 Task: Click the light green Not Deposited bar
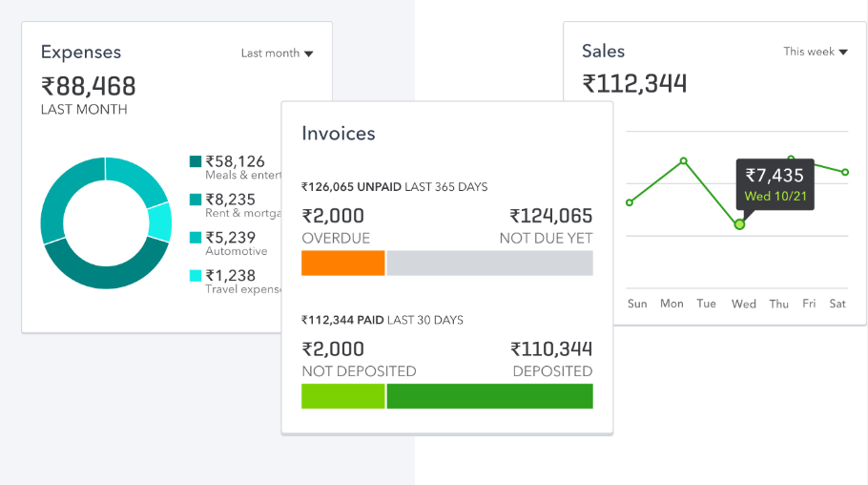click(342, 396)
